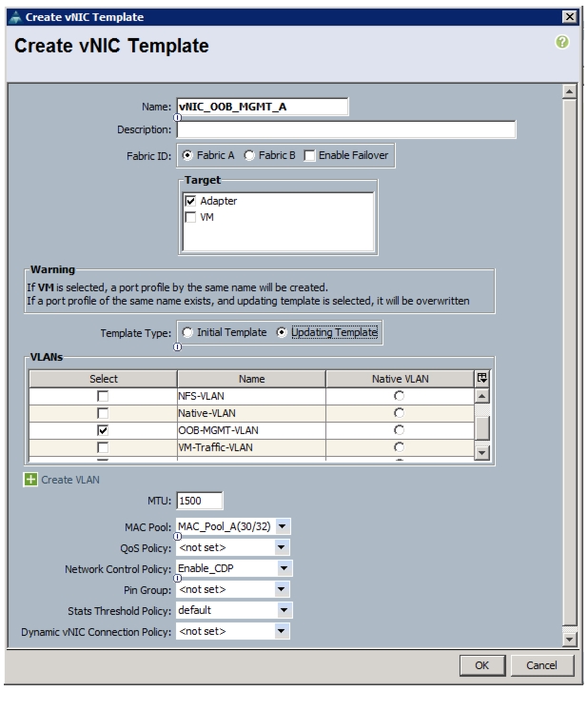Close the Create vNIC Template dialog

(569, 17)
